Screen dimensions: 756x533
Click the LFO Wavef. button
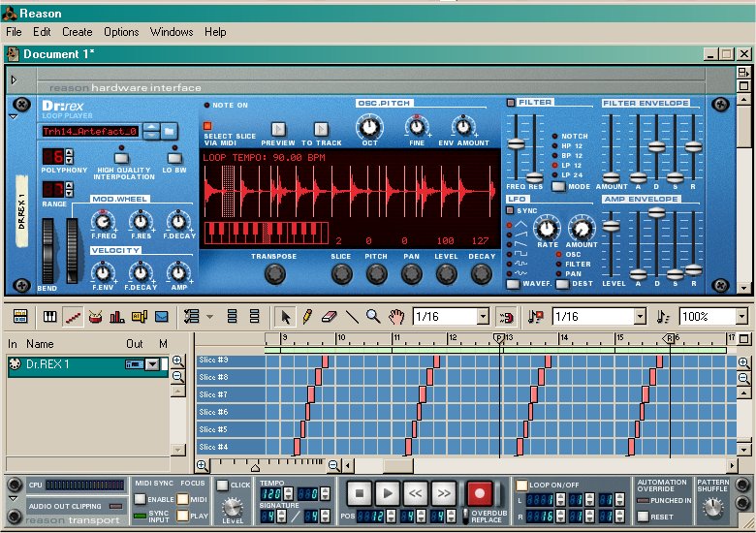(x=513, y=284)
